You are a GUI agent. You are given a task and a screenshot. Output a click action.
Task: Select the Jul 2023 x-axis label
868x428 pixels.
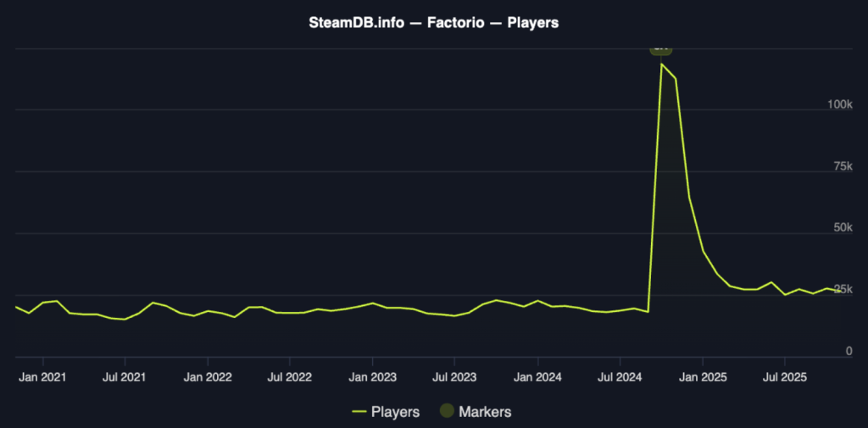pyautogui.click(x=454, y=375)
